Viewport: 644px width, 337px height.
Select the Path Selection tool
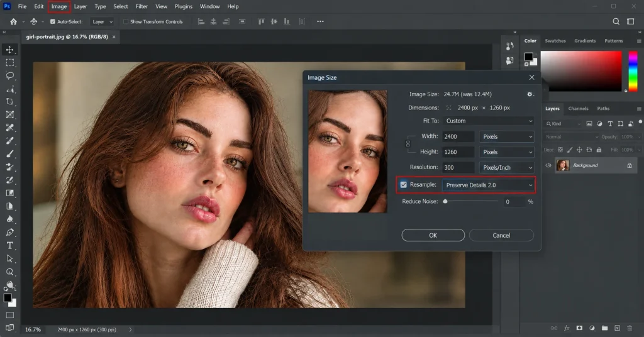point(9,258)
